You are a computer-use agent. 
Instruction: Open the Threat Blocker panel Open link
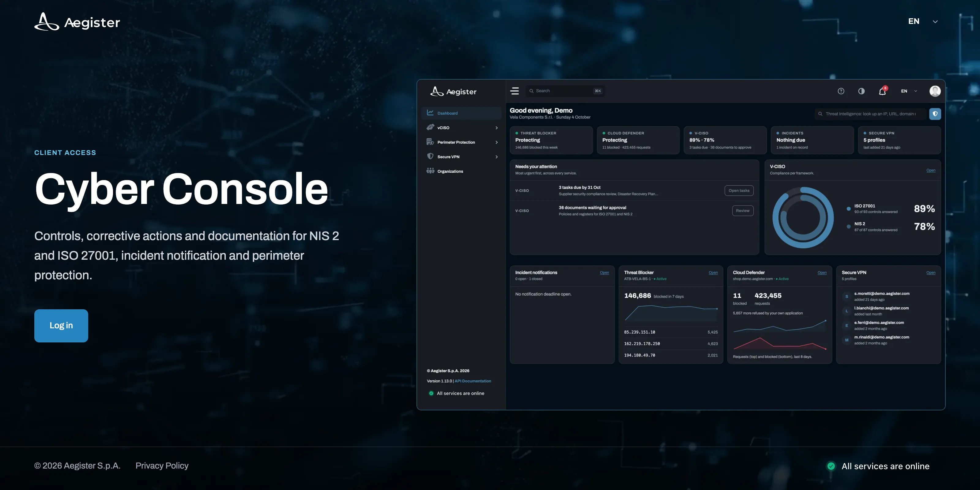pyautogui.click(x=713, y=273)
